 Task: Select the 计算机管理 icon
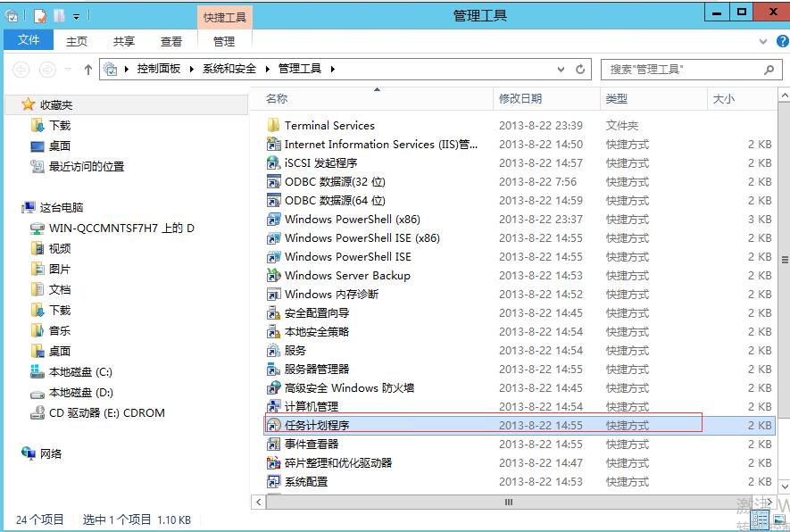[273, 406]
